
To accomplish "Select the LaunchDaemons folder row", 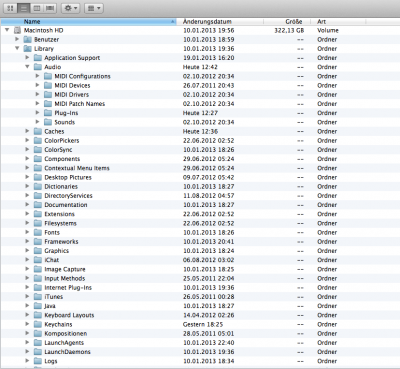I will (200, 352).
